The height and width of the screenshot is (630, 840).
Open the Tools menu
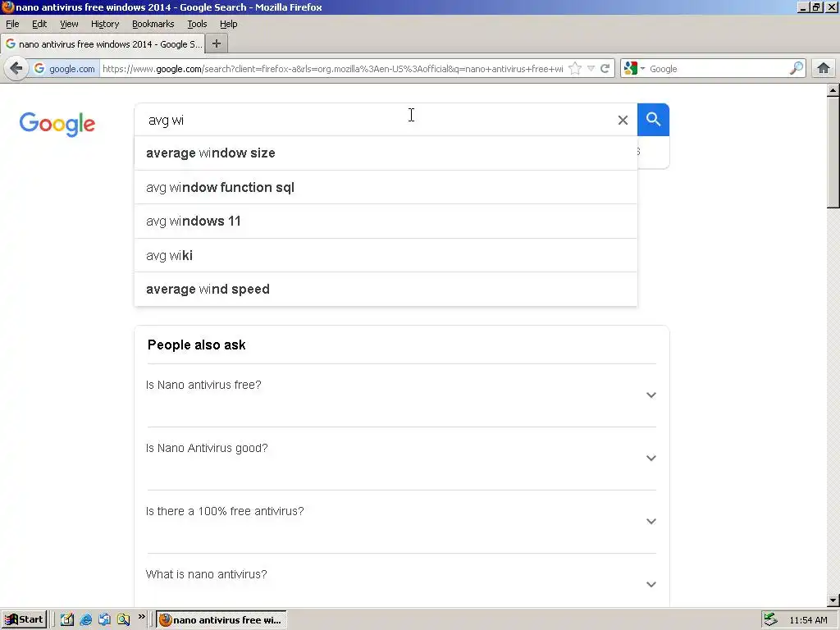[x=197, y=24]
